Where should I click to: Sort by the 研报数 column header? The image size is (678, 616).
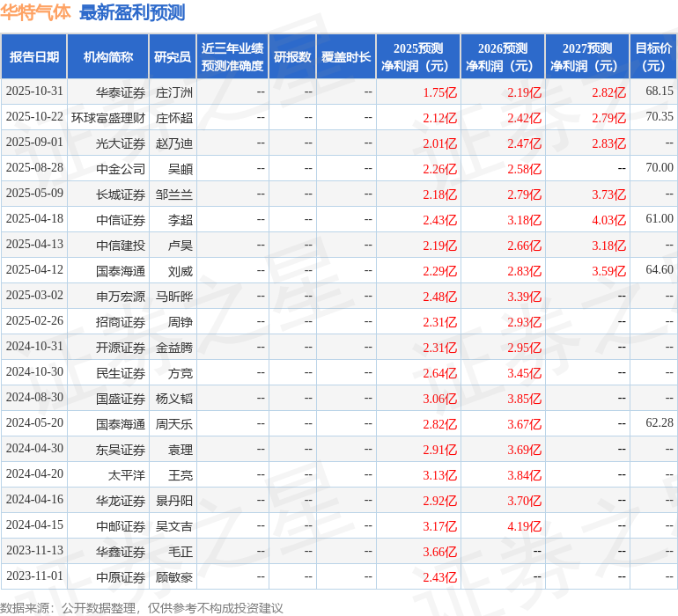point(292,57)
